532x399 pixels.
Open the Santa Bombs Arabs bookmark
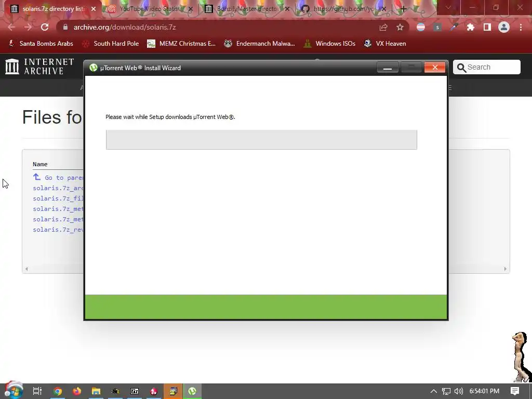click(41, 44)
